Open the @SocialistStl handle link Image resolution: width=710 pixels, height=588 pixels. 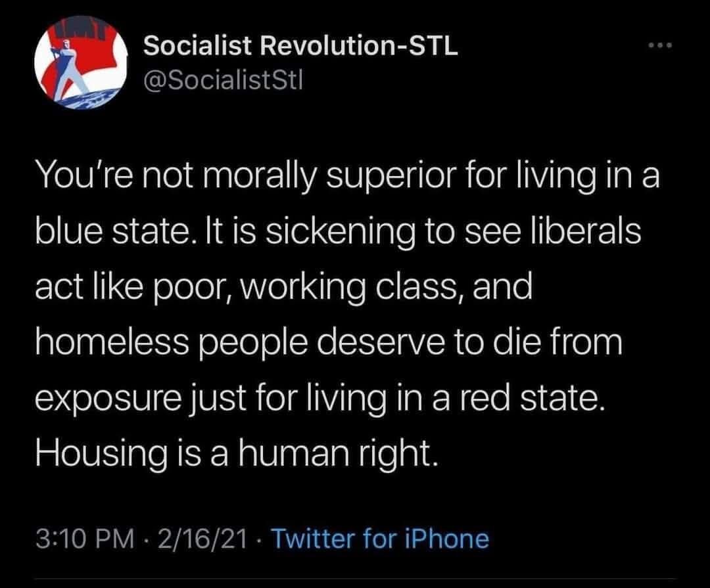click(220, 81)
